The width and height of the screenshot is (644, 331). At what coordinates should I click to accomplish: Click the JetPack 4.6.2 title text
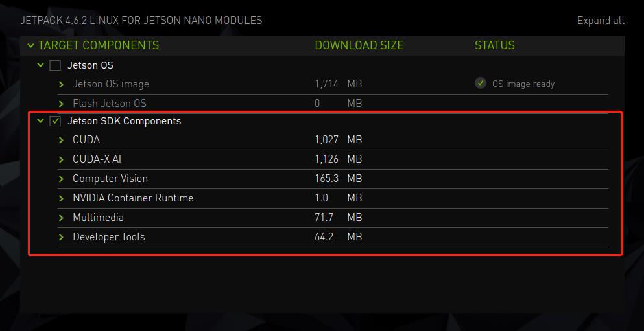click(141, 21)
